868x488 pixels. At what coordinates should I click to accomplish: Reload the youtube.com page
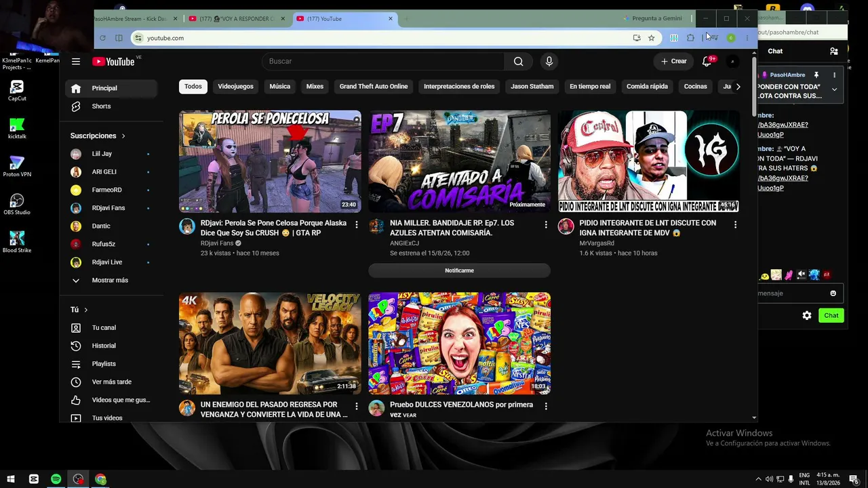click(x=102, y=38)
